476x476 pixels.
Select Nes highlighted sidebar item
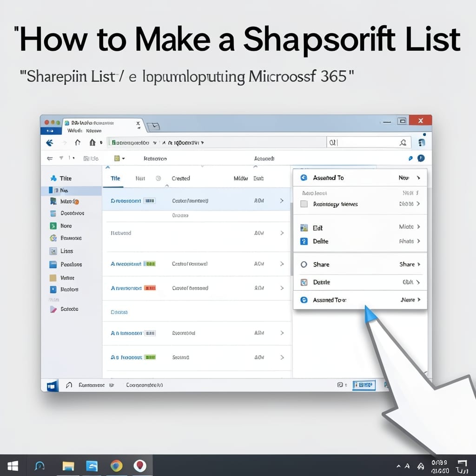[71, 190]
